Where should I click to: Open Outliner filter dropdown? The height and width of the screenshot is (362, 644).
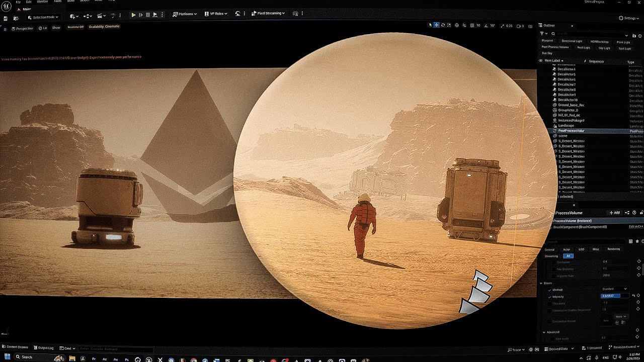pyautogui.click(x=543, y=34)
